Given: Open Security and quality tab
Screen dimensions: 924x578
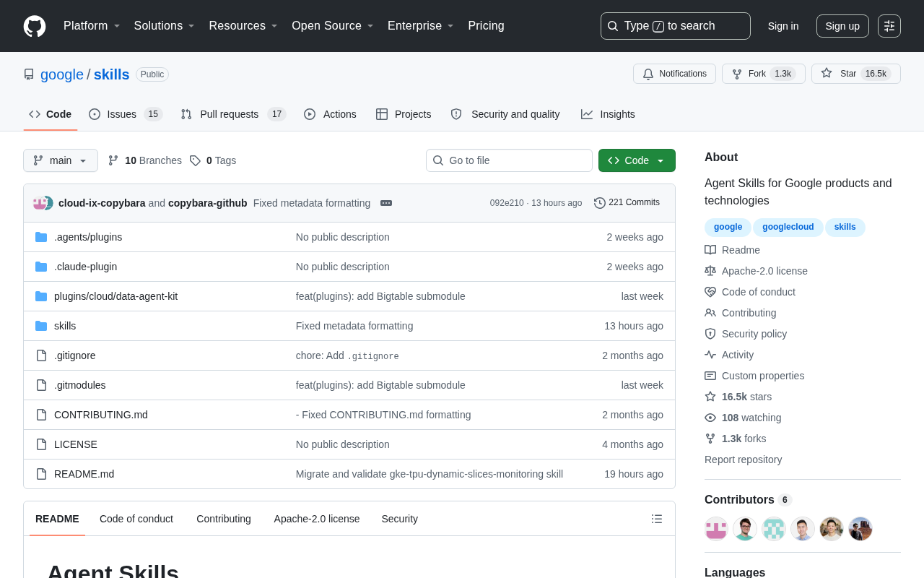Looking at the screenshot, I should coord(505,114).
